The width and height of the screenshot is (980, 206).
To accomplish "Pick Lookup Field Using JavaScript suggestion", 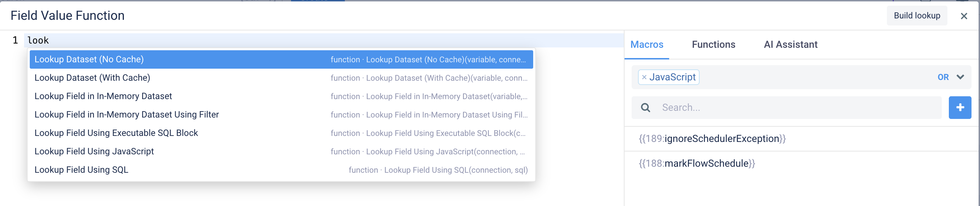I will pos(281,151).
